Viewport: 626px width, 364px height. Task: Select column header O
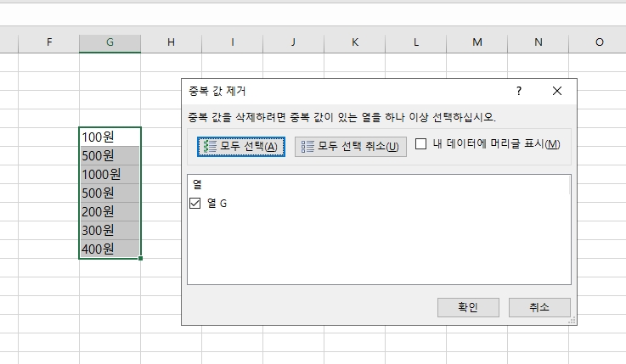(598, 42)
